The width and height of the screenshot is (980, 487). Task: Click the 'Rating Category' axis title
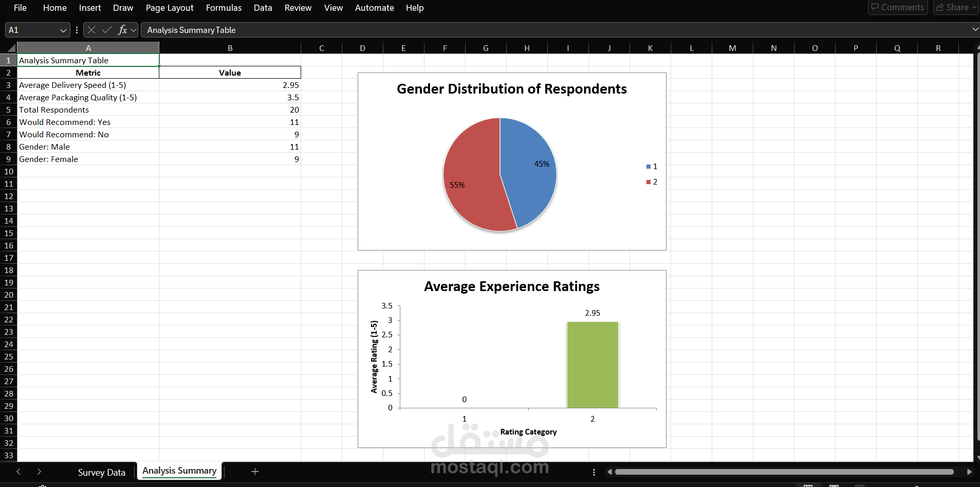point(528,432)
